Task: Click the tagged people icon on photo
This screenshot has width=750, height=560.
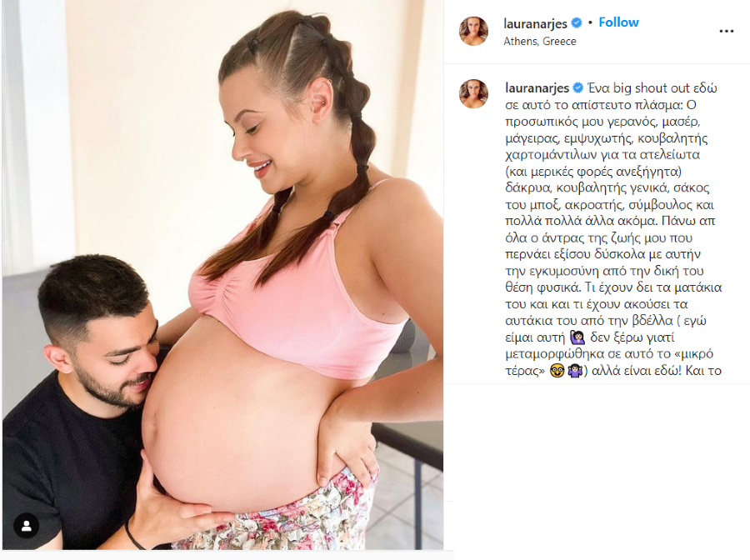Action: point(27,526)
